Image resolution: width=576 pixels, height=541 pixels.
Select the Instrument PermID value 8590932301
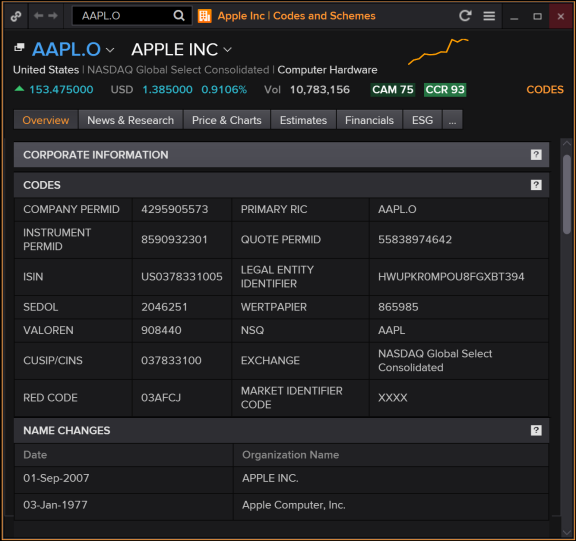(x=174, y=239)
